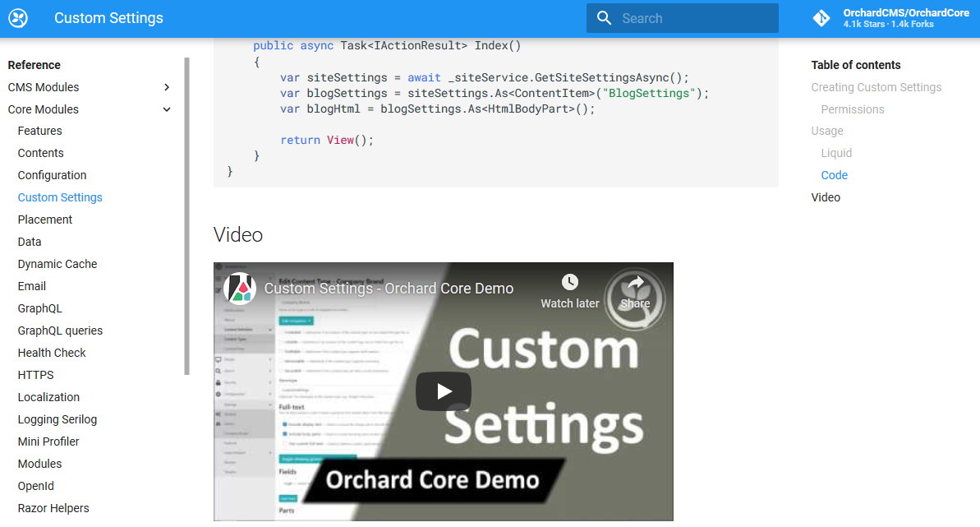
Task: Go to Mini Profiler page
Action: [48, 441]
